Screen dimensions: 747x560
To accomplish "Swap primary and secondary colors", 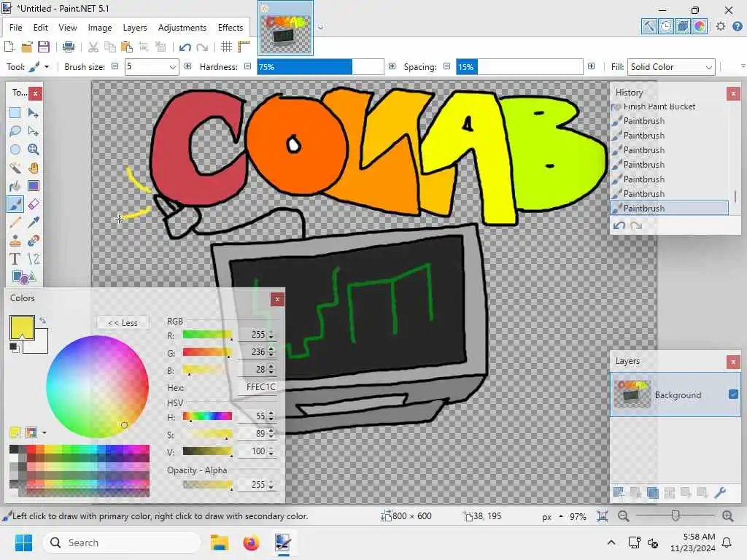I will point(42,321).
